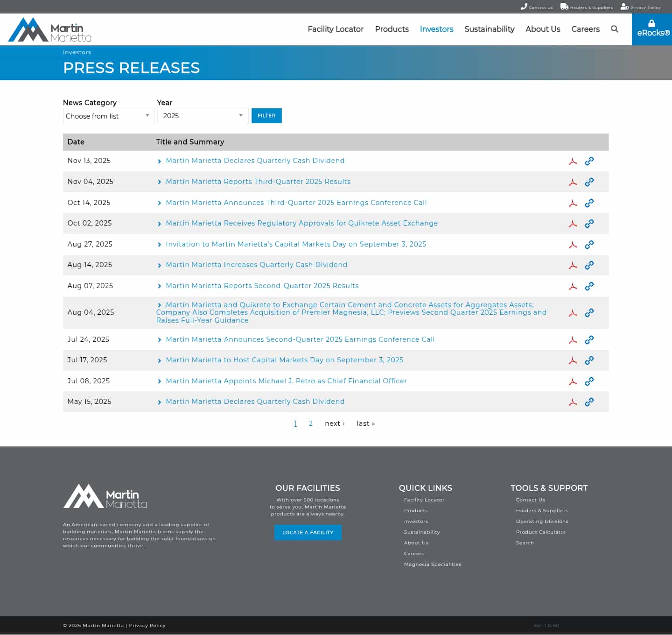Open the Michael J. Petro CFO announcement
This screenshot has height=635, width=672.
(286, 381)
